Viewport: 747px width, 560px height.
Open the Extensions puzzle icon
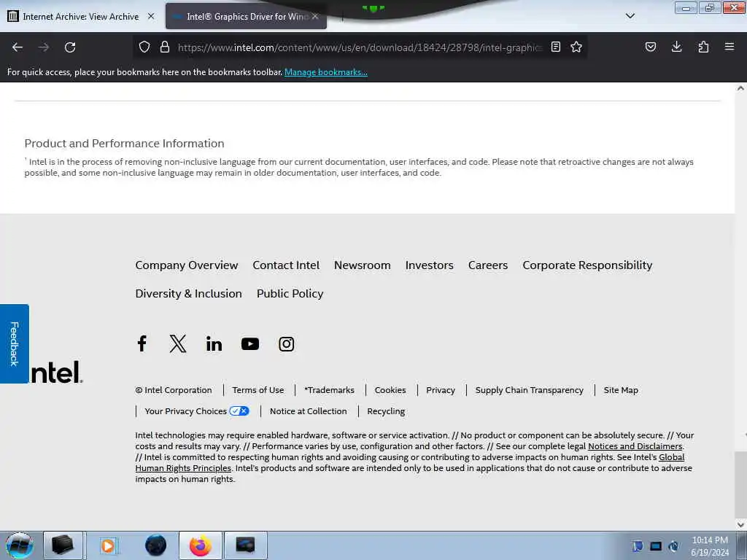tap(703, 47)
